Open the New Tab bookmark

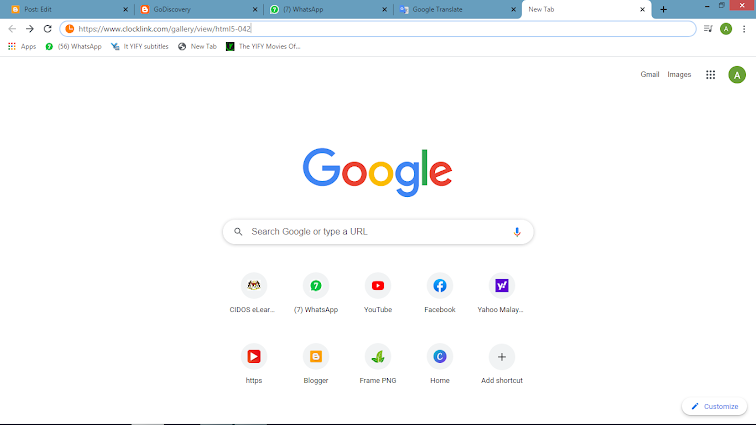click(x=197, y=46)
